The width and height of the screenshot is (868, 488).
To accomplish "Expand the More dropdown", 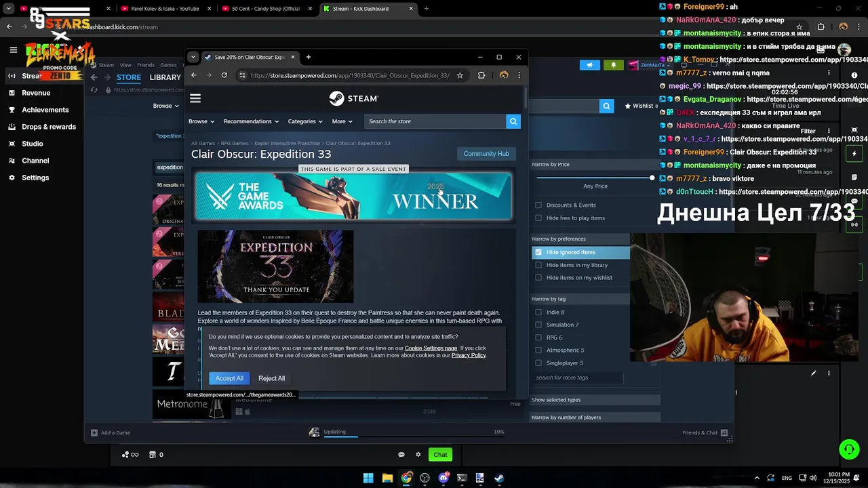I will coord(342,121).
